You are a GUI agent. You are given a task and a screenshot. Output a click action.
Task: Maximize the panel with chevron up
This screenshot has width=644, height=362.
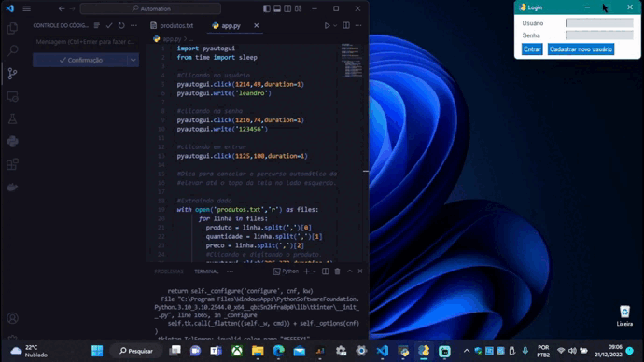pyautogui.click(x=349, y=271)
